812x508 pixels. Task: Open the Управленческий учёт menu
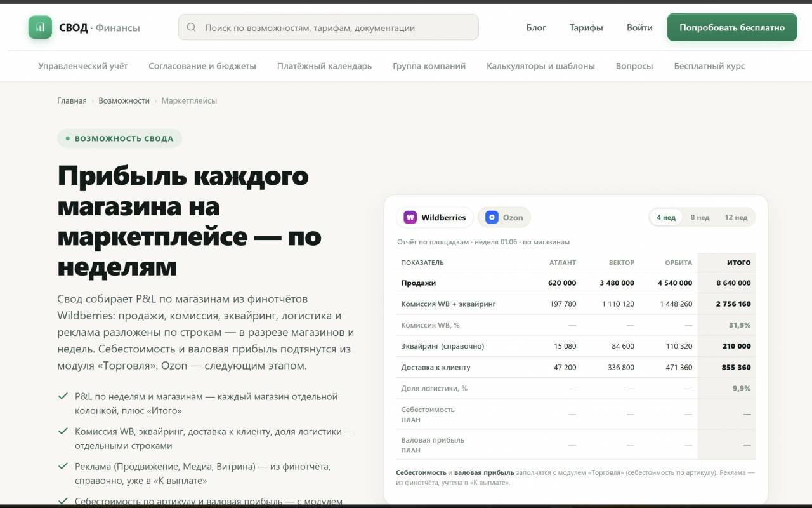click(83, 66)
